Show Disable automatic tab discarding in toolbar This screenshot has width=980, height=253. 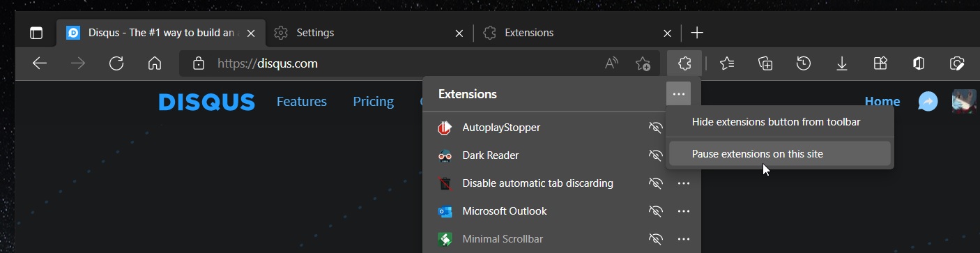pyautogui.click(x=655, y=183)
